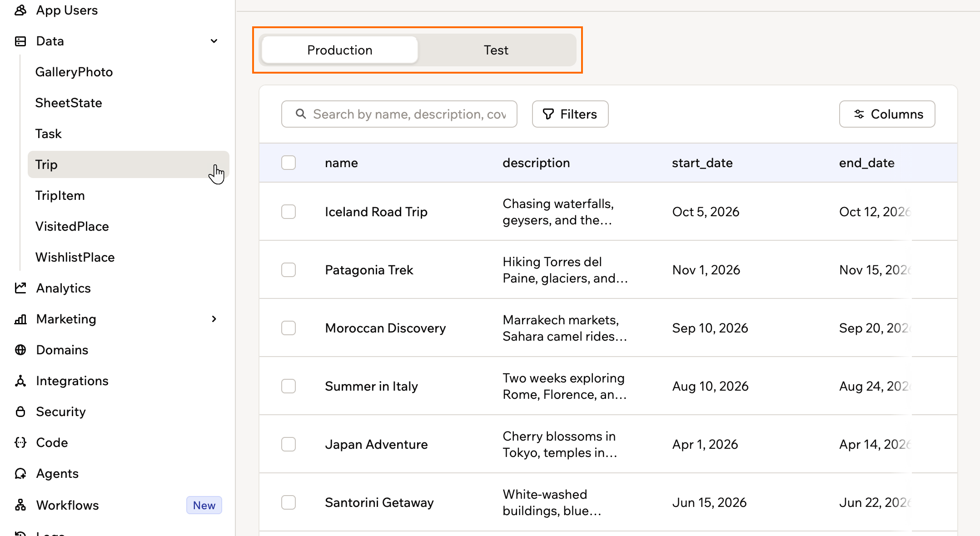Viewport: 980px width, 536px height.
Task: Check the Summer in Italy row checkbox
Action: pos(289,386)
